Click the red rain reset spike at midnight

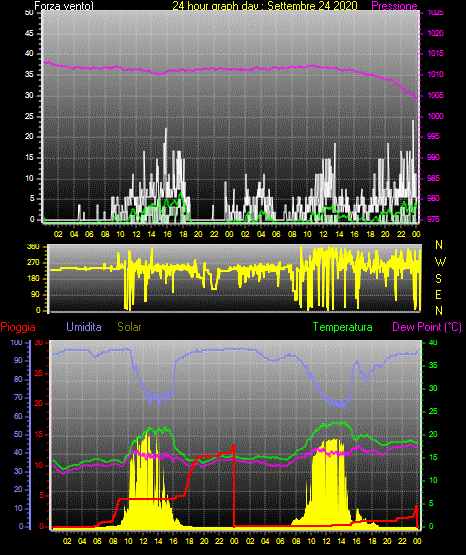point(234,486)
